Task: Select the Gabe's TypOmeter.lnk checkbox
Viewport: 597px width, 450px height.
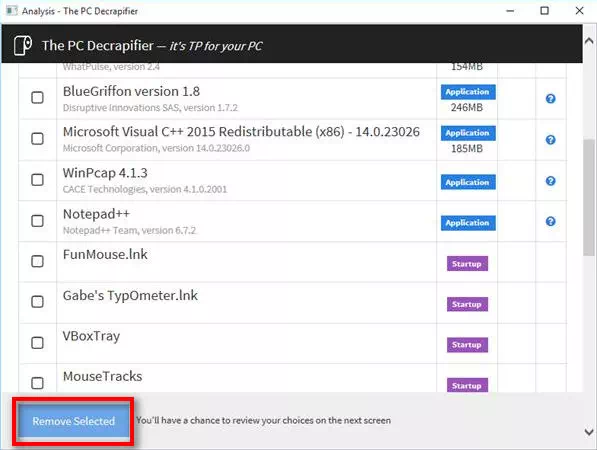Action: 37,302
